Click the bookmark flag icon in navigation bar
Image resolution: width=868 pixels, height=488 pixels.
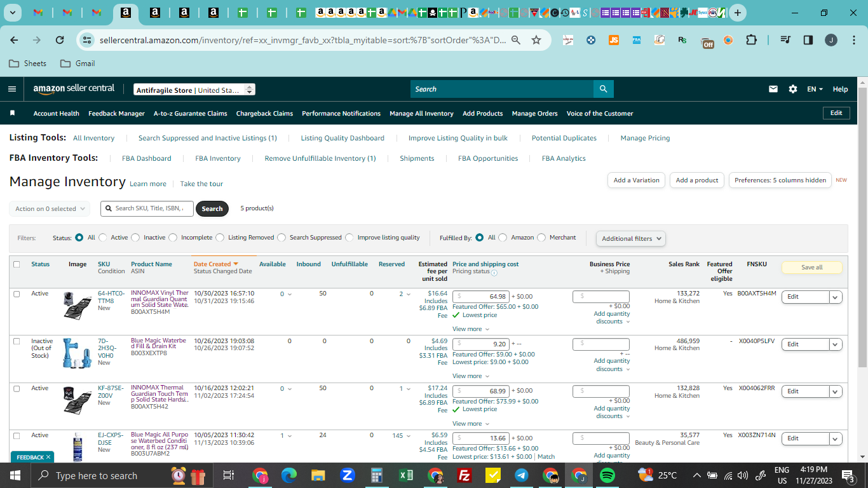12,113
